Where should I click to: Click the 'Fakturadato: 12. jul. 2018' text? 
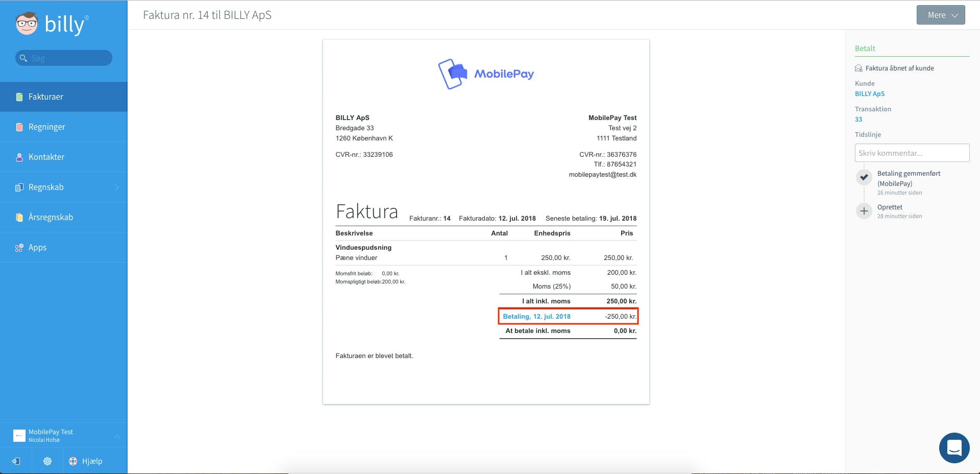[x=497, y=219]
